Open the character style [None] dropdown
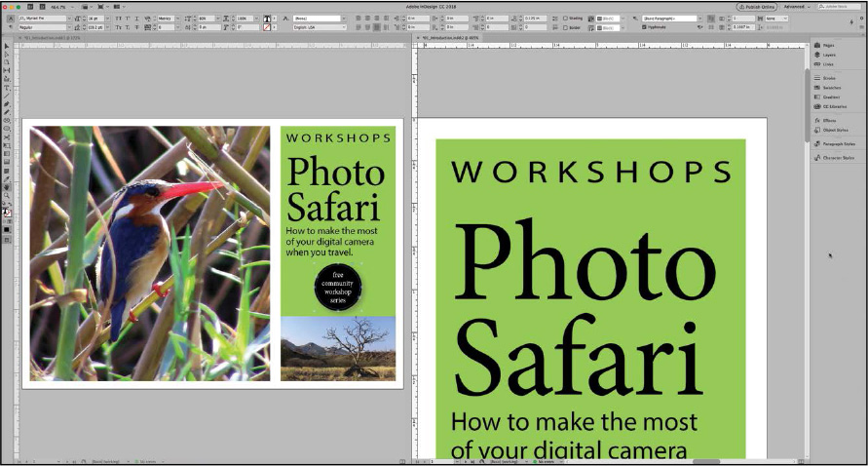This screenshot has height=466, width=868. click(x=344, y=19)
